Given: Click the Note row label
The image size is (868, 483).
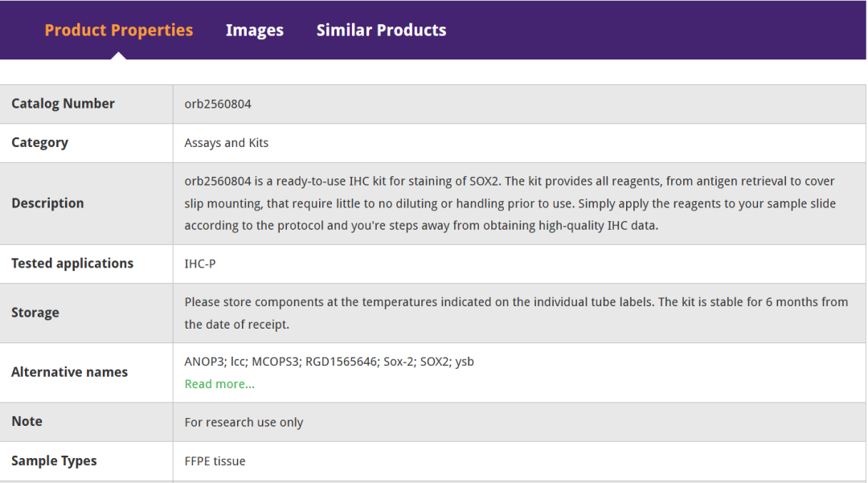Looking at the screenshot, I should point(27,421).
